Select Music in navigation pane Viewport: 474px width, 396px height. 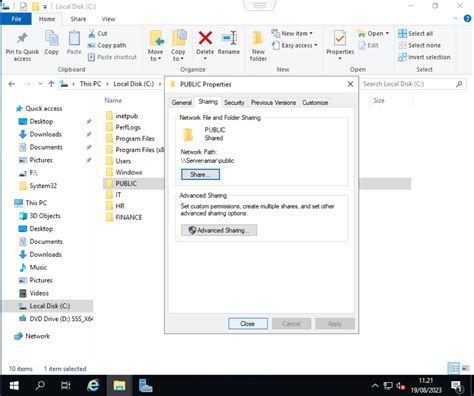tap(38, 267)
